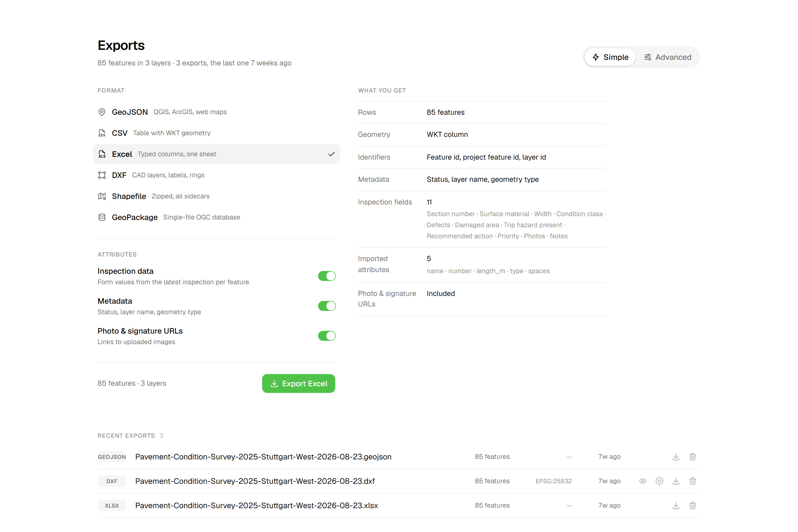Image resolution: width=798 pixels, height=532 pixels.
Task: Turn off Photo & signature URLs switch
Action: (x=327, y=336)
